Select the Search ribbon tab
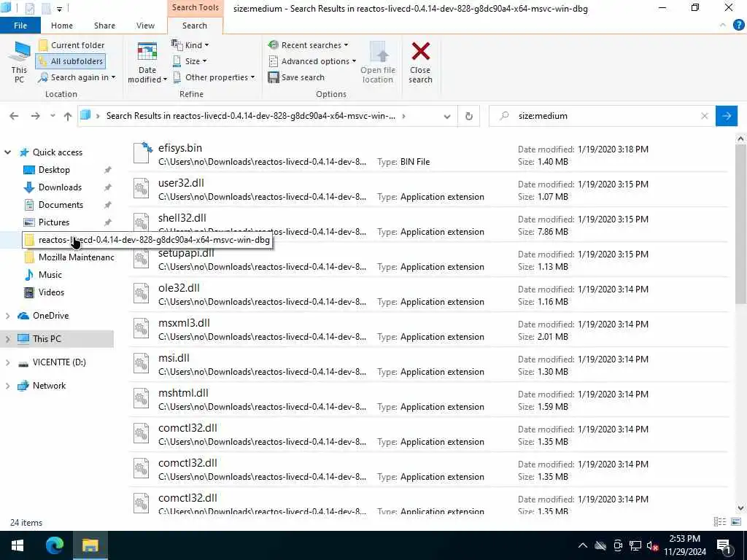The height and width of the screenshot is (560, 747). (194, 26)
